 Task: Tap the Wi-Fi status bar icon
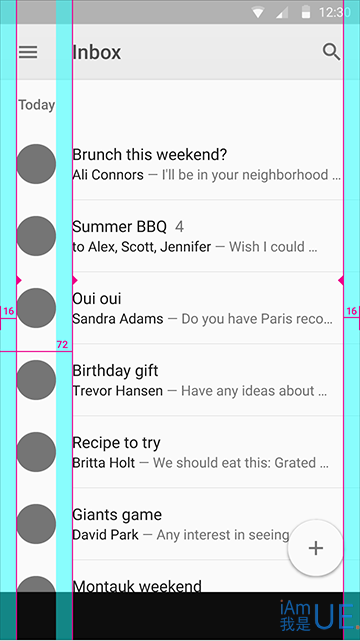[258, 12]
